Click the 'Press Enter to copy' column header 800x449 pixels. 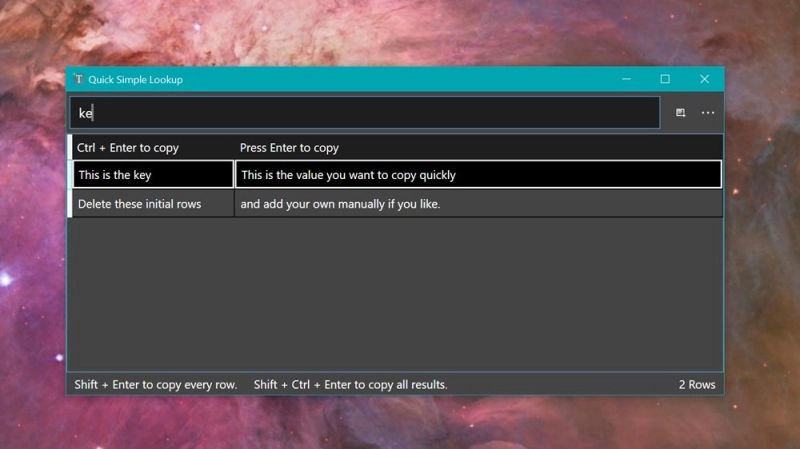click(478, 147)
